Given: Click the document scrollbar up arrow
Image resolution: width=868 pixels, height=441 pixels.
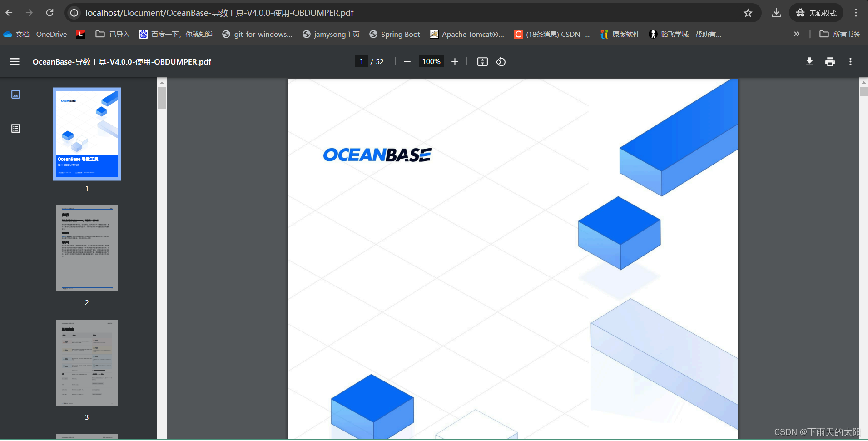Looking at the screenshot, I should pos(863,82).
